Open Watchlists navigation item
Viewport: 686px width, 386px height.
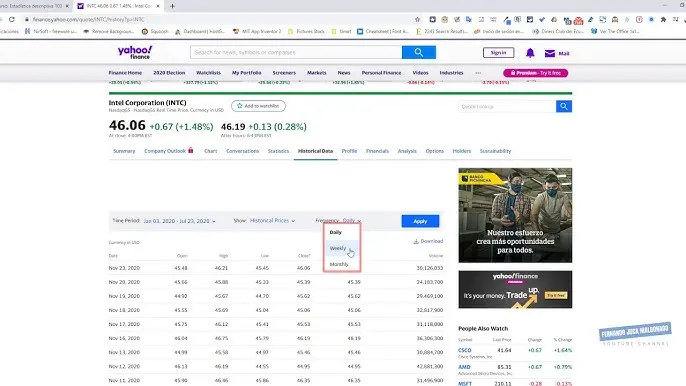coord(208,73)
